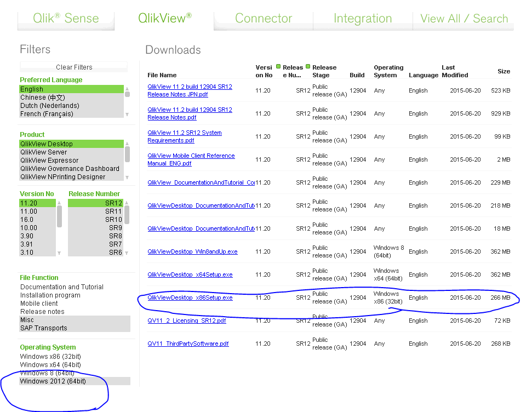Open QlikView 11.2 SR12 System Requirements.pdf
Image resolution: width=532 pixels, height=412 pixels.
click(x=185, y=136)
